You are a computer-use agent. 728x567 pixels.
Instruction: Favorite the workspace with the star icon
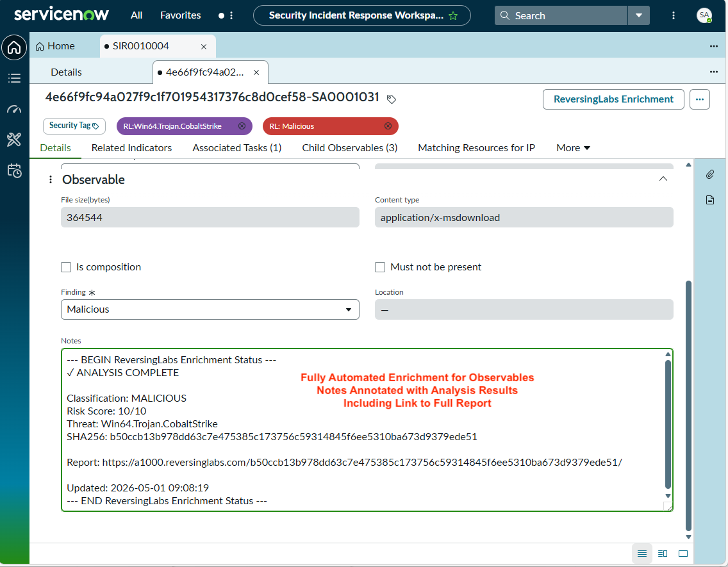(x=453, y=16)
